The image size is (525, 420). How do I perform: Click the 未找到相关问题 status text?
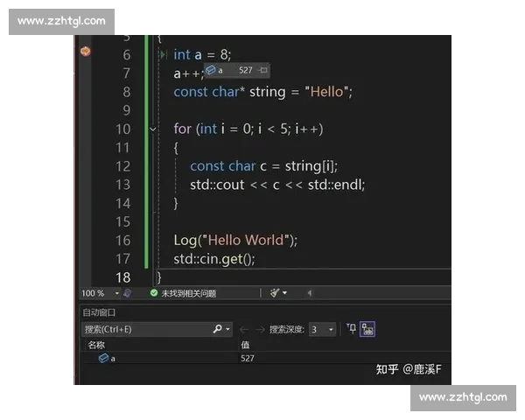click(189, 294)
